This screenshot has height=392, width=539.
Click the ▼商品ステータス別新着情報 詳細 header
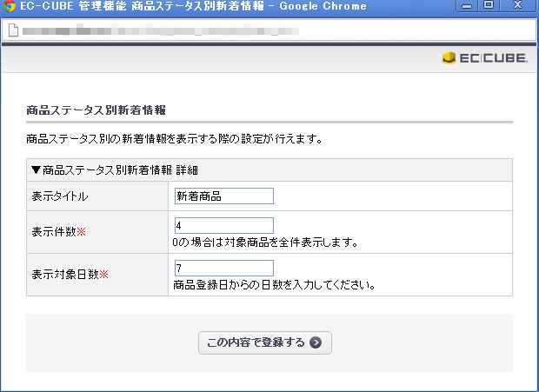[269, 170]
